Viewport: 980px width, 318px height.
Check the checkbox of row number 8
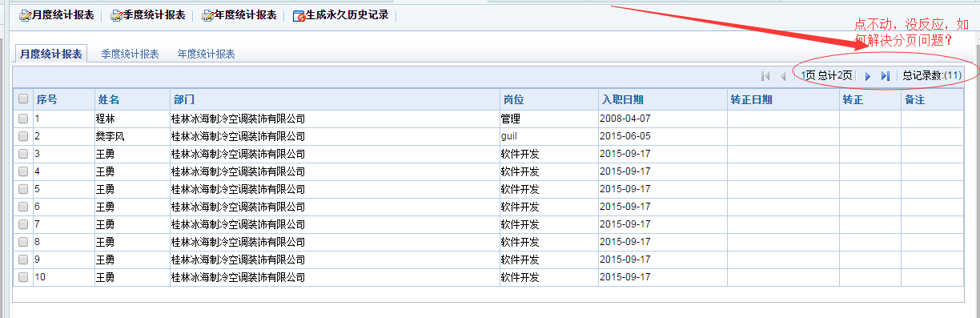pyautogui.click(x=23, y=242)
